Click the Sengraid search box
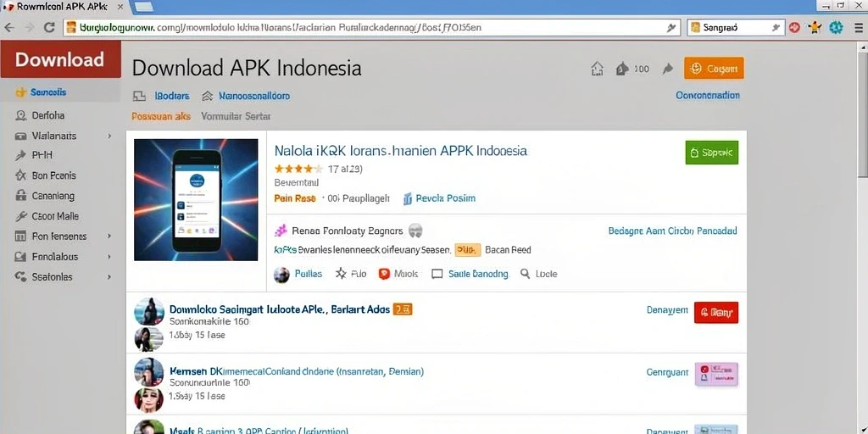 tap(736, 27)
